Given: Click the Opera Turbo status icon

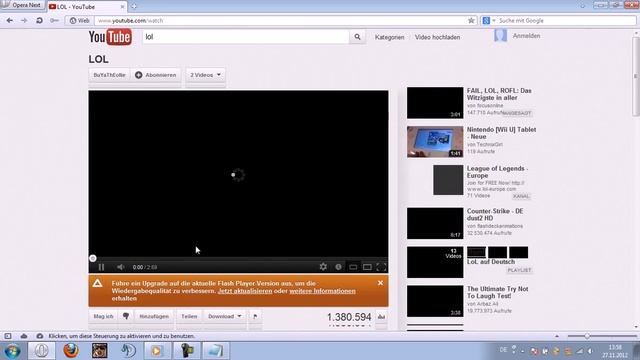Looking at the screenshot, I should [x=40, y=336].
